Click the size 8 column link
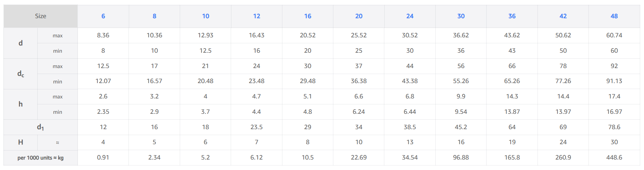This screenshot has width=644, height=170. pyautogui.click(x=154, y=16)
